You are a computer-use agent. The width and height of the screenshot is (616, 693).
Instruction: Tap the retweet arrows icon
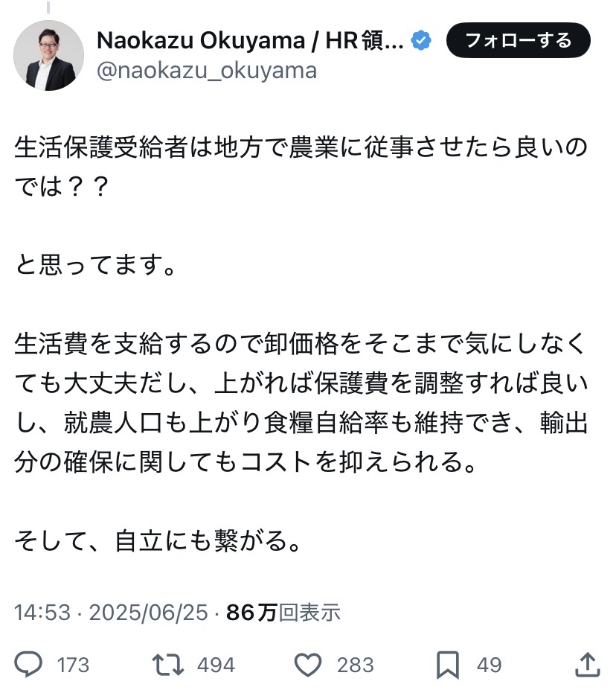(168, 664)
